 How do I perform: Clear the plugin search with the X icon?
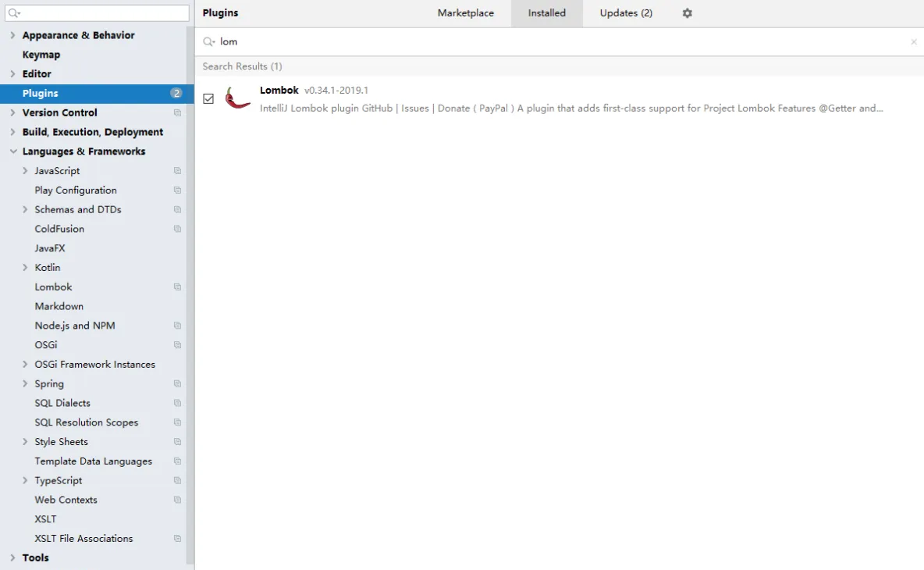coord(913,42)
